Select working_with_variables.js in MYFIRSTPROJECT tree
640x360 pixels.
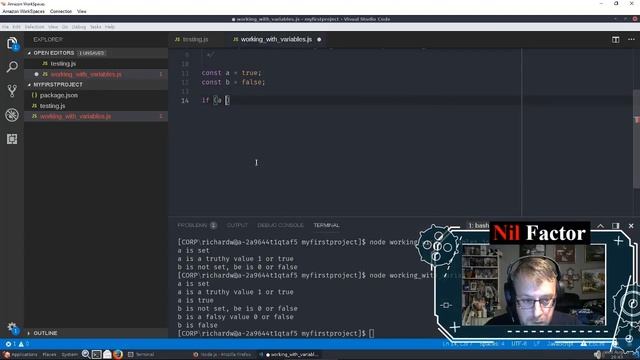(x=75, y=116)
